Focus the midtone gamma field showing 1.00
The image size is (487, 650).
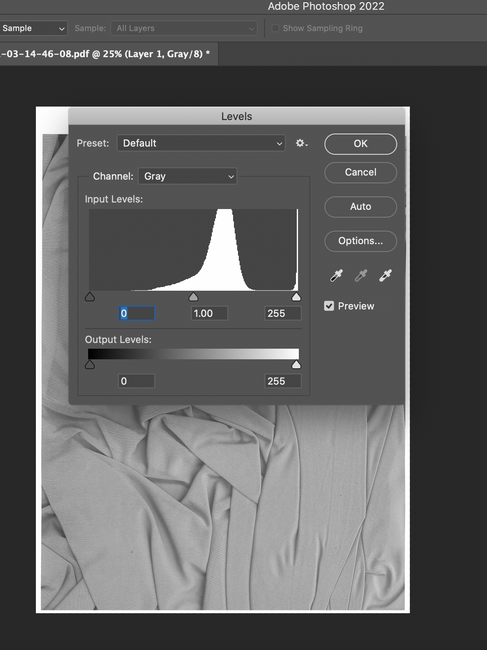[x=209, y=313]
